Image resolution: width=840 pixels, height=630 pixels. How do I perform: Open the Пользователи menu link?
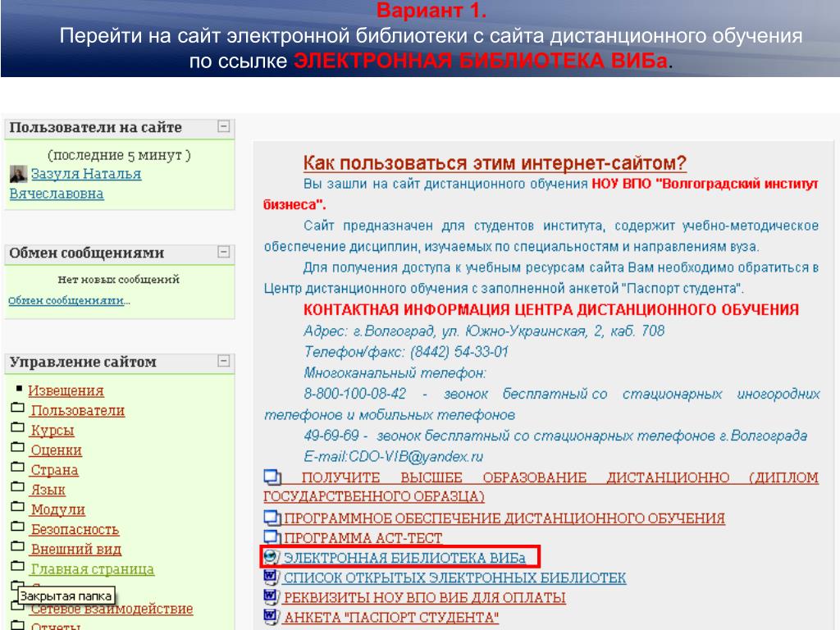78,411
